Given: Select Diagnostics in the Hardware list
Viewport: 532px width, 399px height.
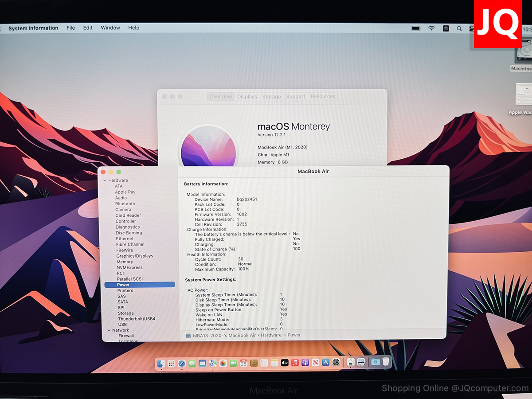Looking at the screenshot, I should click(128, 227).
